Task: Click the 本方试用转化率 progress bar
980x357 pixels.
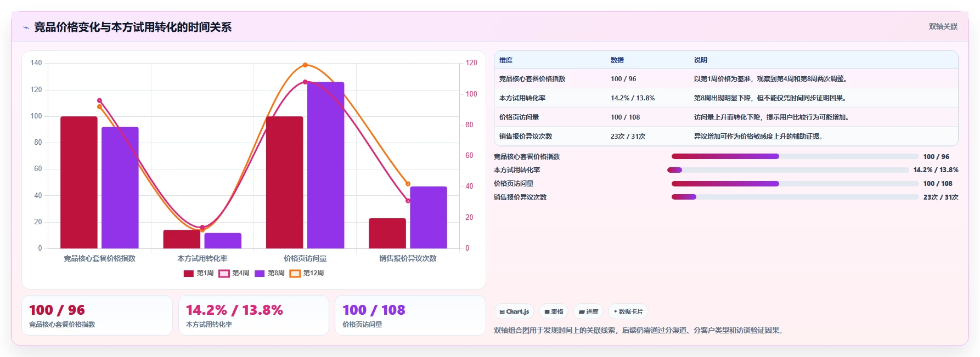Action: point(788,170)
